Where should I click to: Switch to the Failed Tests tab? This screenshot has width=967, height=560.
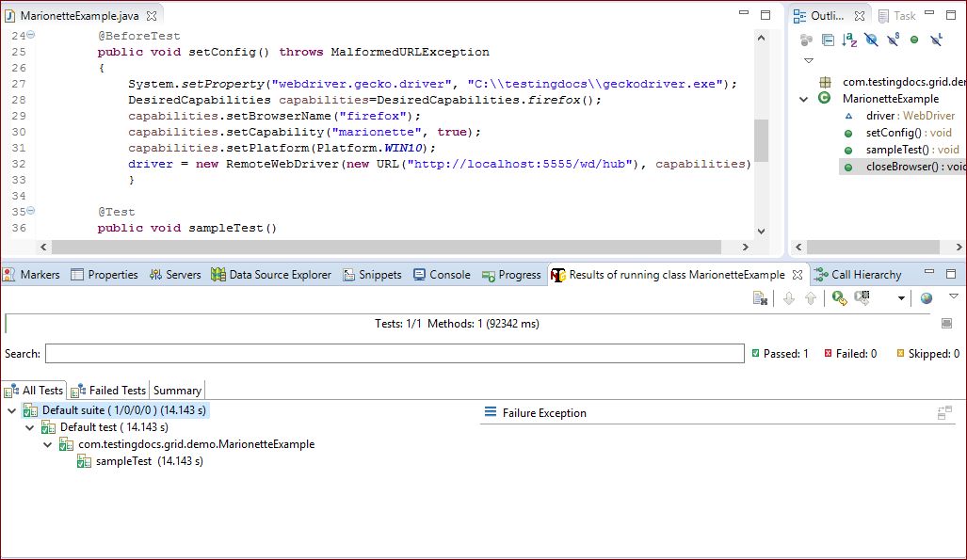(x=108, y=391)
